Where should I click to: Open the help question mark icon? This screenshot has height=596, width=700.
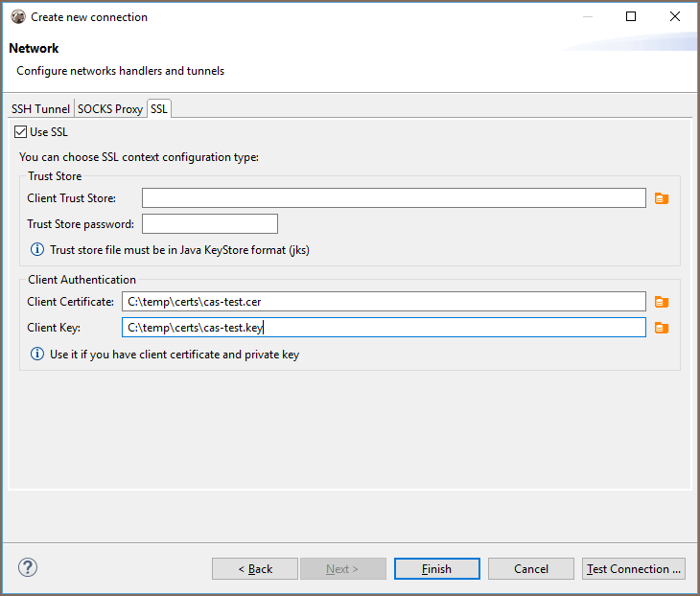coord(27,568)
